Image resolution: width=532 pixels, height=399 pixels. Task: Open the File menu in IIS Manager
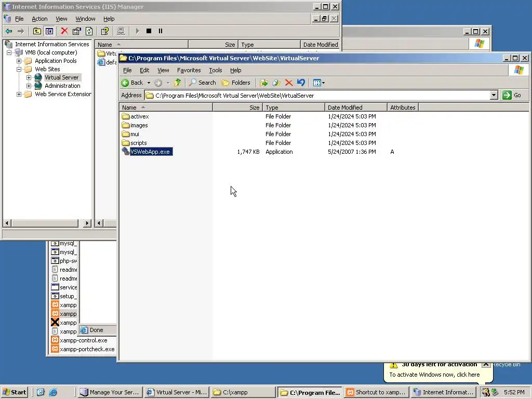coord(19,19)
